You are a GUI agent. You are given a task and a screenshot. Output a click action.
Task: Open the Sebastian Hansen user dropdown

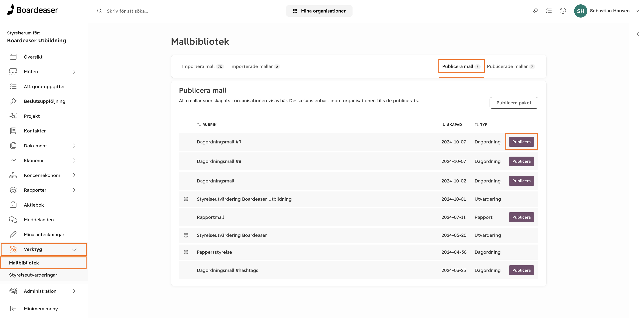tap(637, 11)
